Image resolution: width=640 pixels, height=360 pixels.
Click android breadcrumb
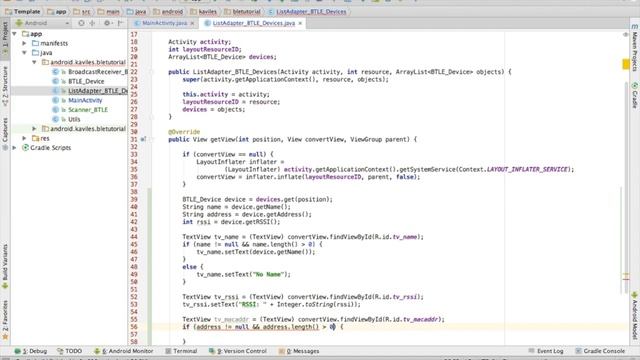(168, 12)
